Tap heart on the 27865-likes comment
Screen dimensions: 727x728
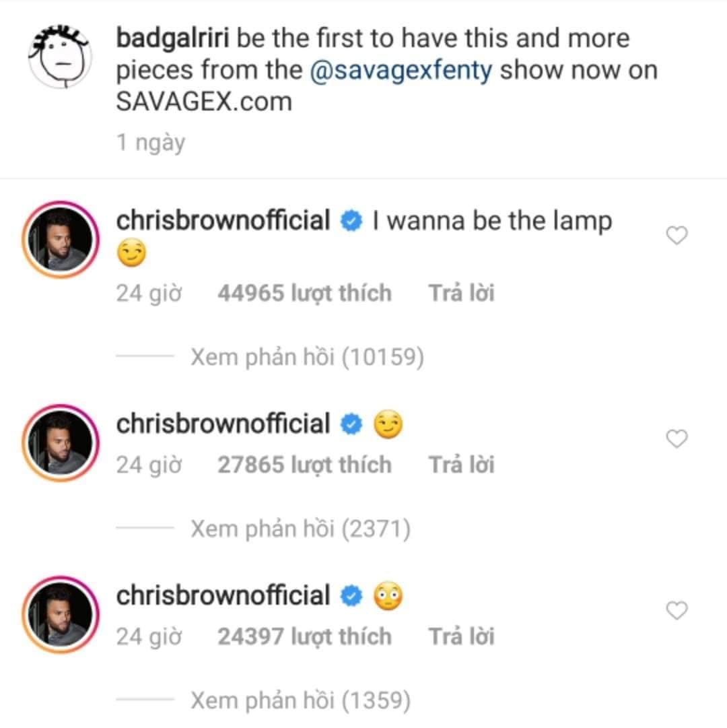(677, 439)
